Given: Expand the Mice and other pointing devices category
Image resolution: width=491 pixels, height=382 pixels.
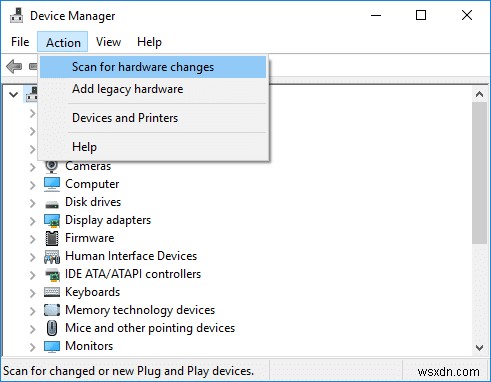Looking at the screenshot, I should pos(32,328).
